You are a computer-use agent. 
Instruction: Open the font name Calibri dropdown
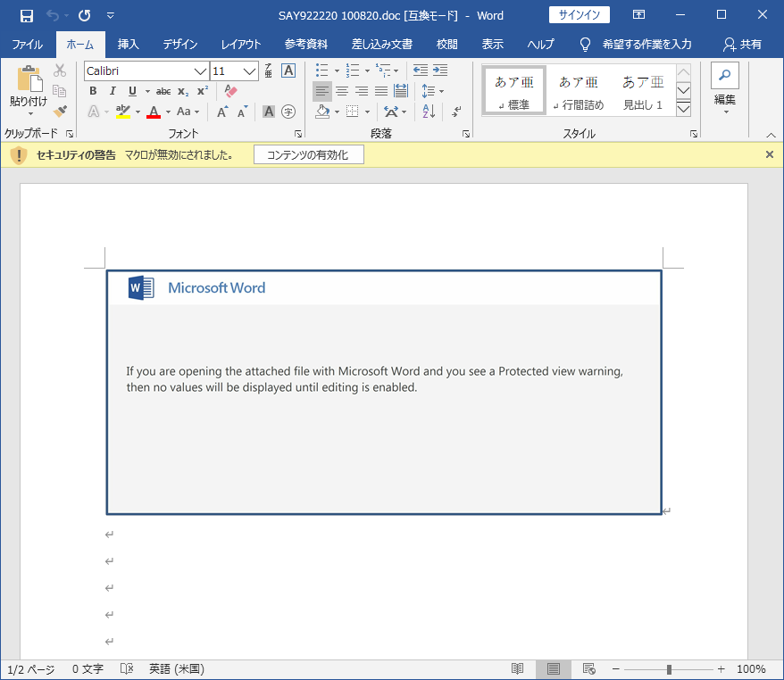[201, 71]
